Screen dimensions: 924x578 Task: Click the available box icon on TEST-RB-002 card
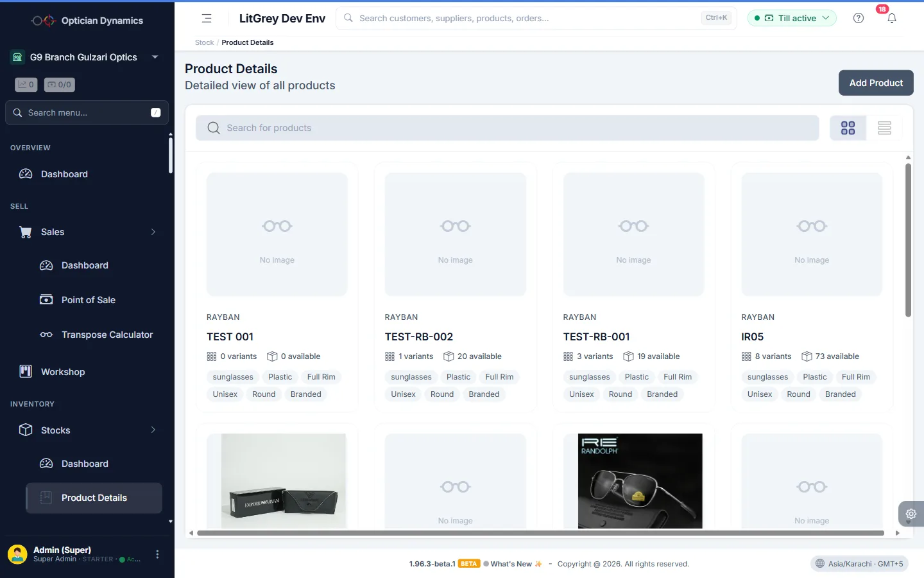[449, 356]
